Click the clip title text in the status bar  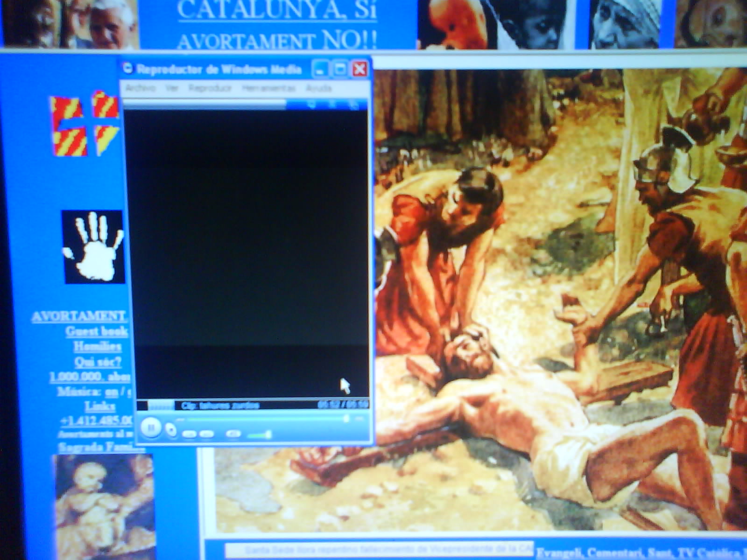(220, 406)
